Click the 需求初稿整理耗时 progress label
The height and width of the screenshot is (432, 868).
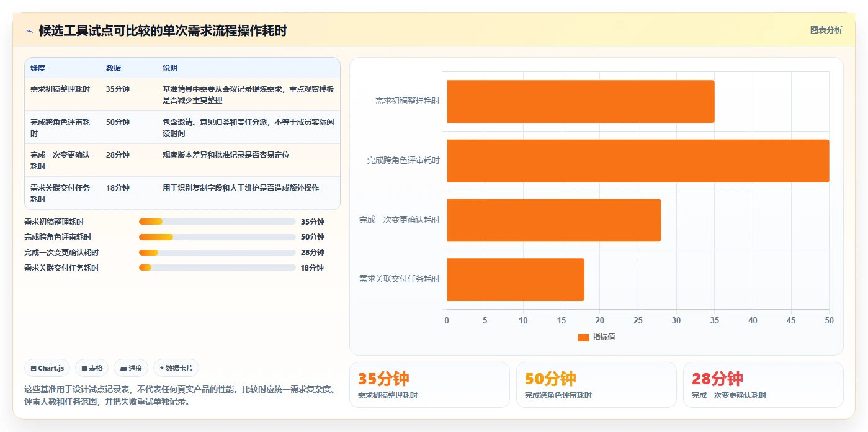[54, 222]
